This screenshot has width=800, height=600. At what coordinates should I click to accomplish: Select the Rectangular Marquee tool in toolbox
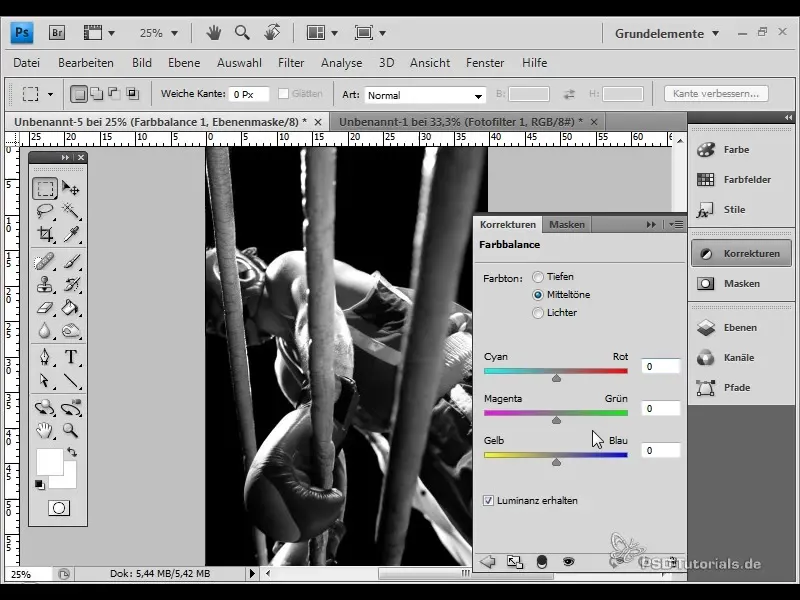tap(45, 188)
